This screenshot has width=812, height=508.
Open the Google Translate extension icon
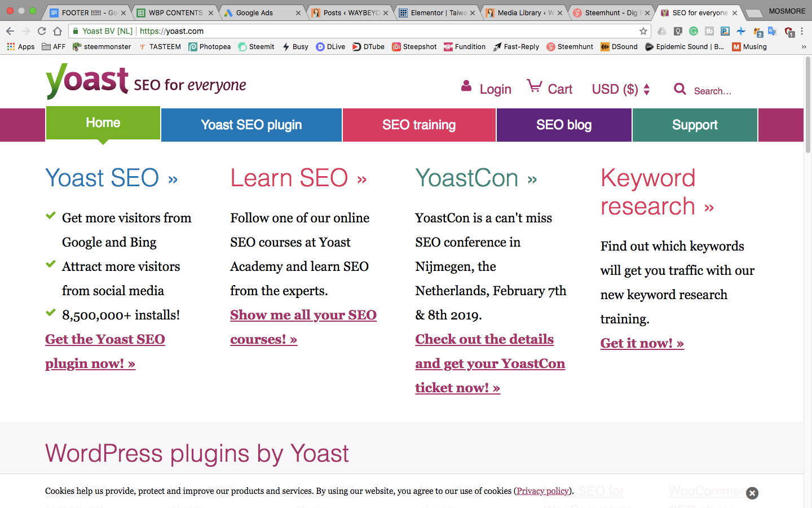pos(773,31)
